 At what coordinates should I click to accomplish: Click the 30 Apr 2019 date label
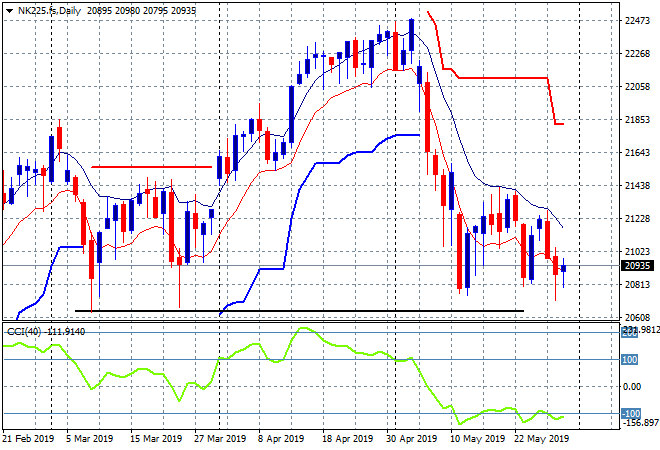click(411, 439)
